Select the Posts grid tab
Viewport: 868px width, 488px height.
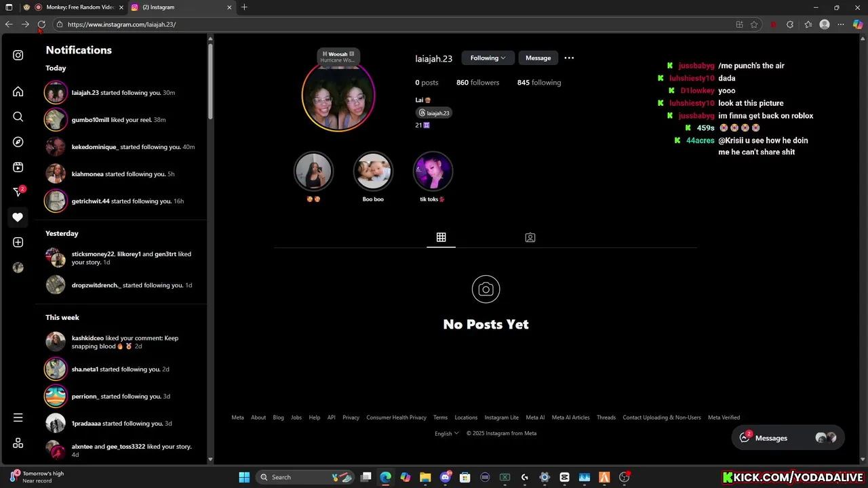coord(441,237)
